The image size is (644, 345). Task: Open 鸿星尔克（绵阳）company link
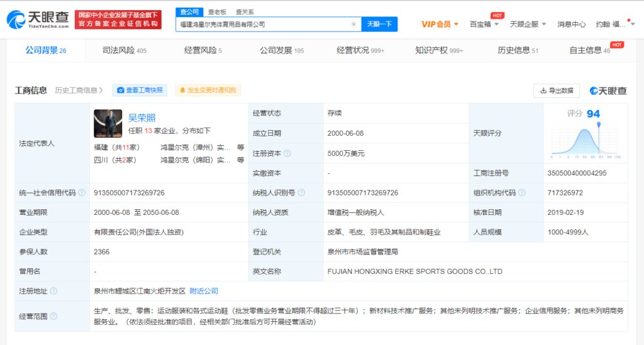click(x=196, y=160)
